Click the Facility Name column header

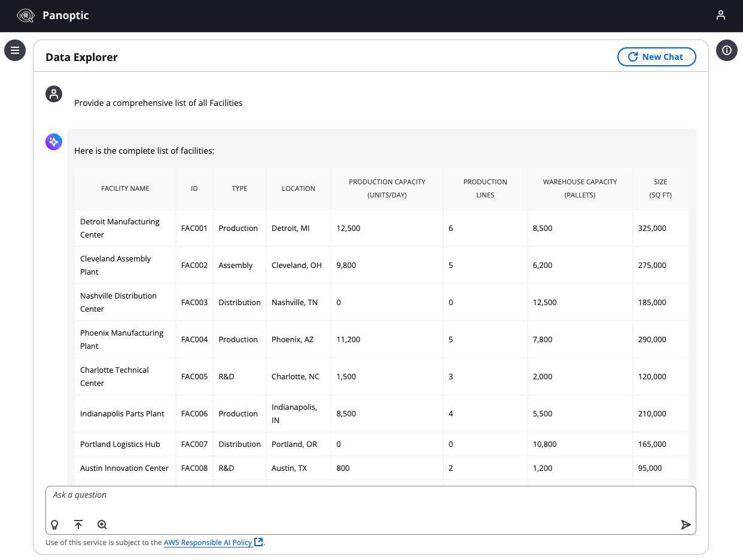click(125, 188)
